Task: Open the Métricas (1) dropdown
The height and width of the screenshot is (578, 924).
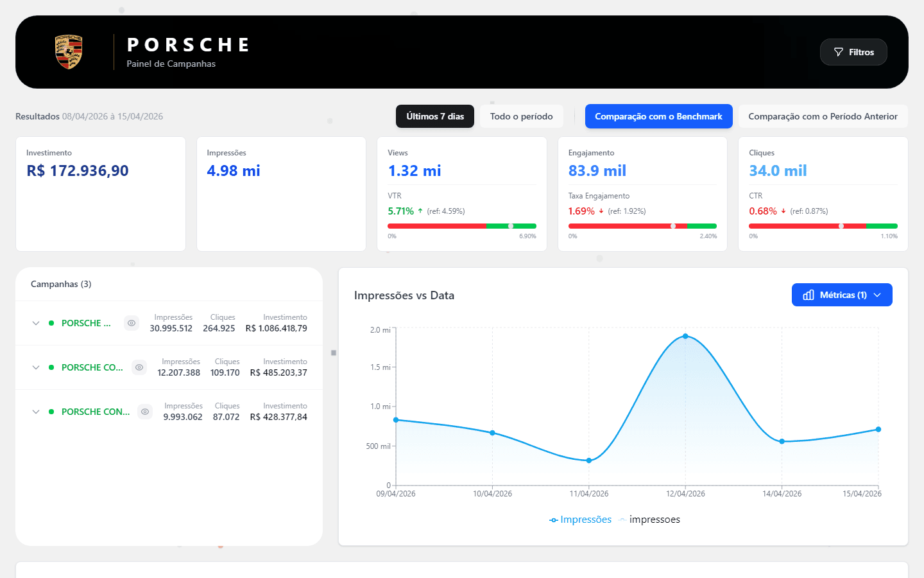Action: click(842, 295)
